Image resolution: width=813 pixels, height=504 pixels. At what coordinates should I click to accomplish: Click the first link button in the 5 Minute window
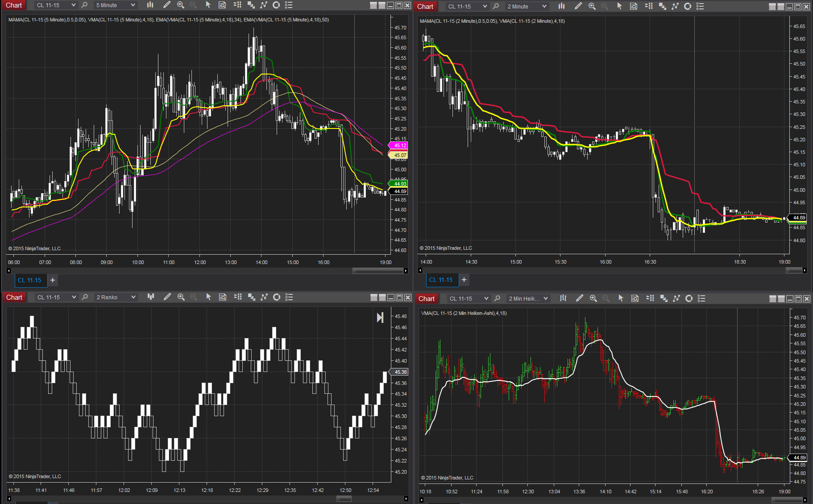373,5
